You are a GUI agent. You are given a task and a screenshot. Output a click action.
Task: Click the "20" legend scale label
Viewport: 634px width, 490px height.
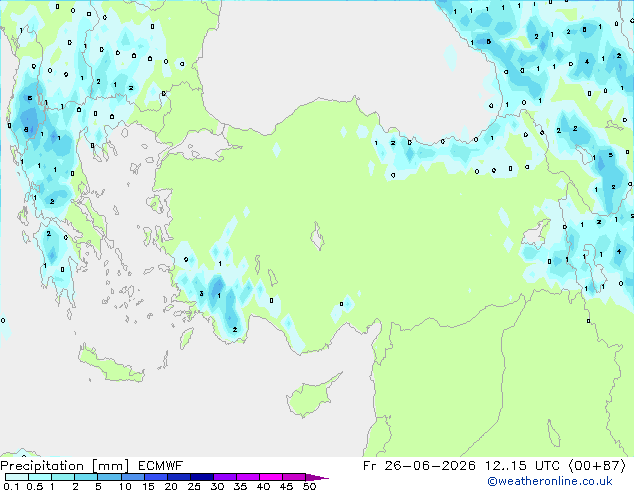coord(171,486)
